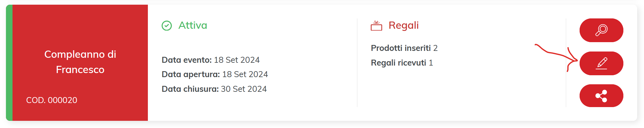644x128 pixels.
Task: Click Data chiusura 30 Set 2024 line
Action: 214,89
